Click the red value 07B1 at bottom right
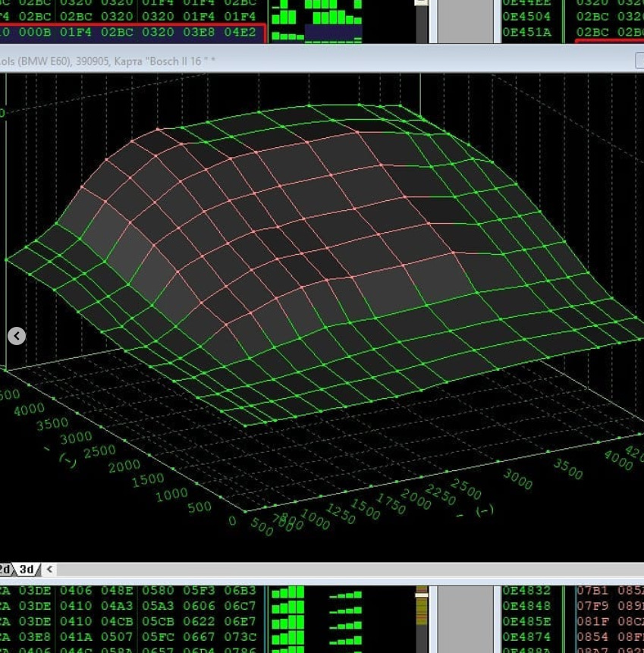 coord(593,590)
